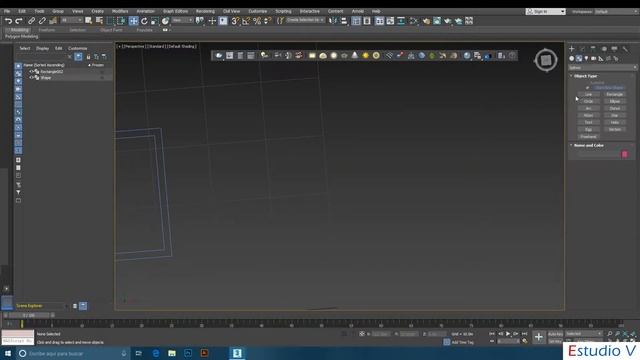Click the Line shape button
Screen dimensions: 640x360
point(588,94)
